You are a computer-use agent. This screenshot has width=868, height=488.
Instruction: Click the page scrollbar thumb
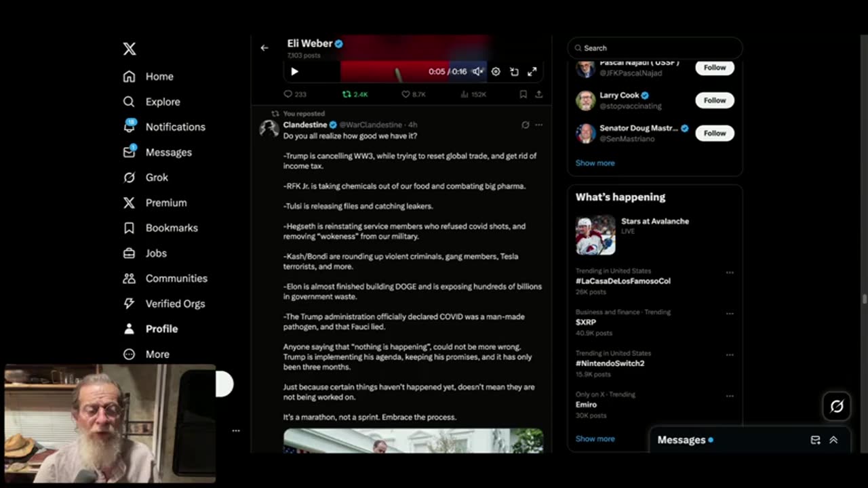click(x=864, y=300)
